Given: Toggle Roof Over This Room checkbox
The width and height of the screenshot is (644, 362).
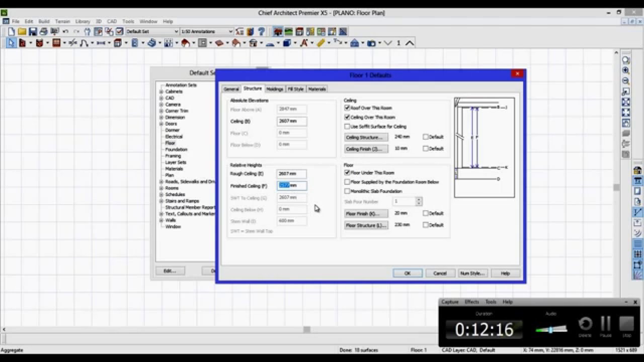Looking at the screenshot, I should point(347,108).
